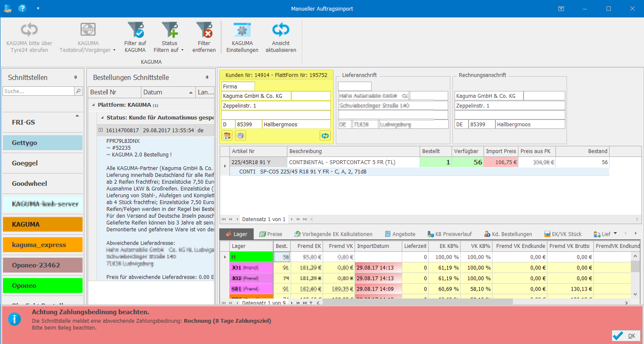Image resolution: width=644 pixels, height=344 pixels.
Task: Open the 'Kd. Bestellungen' tab
Action: click(508, 234)
